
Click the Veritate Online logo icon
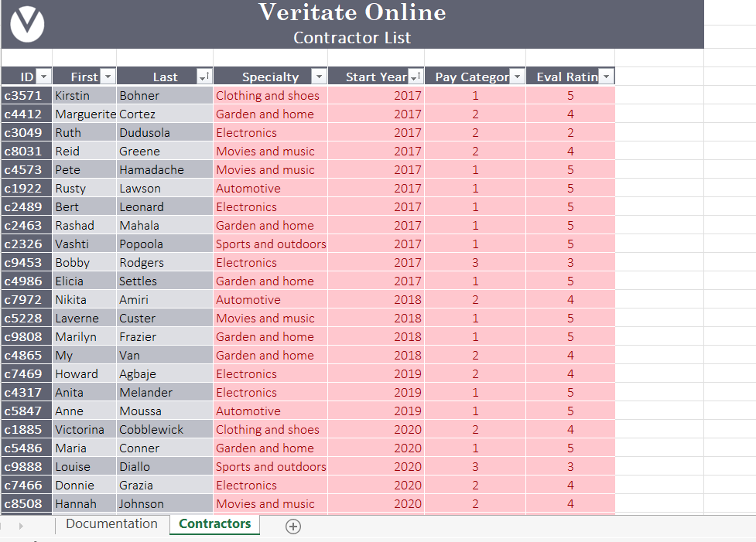coord(26,22)
